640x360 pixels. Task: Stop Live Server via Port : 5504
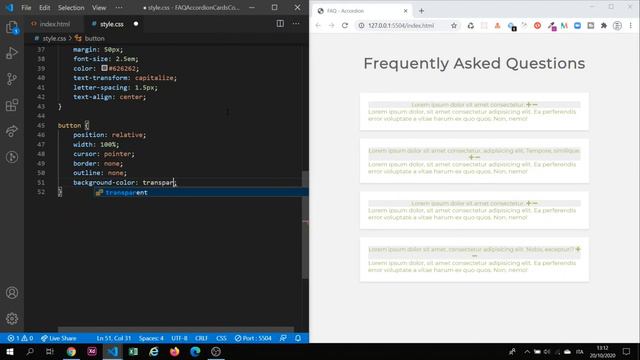(x=253, y=338)
